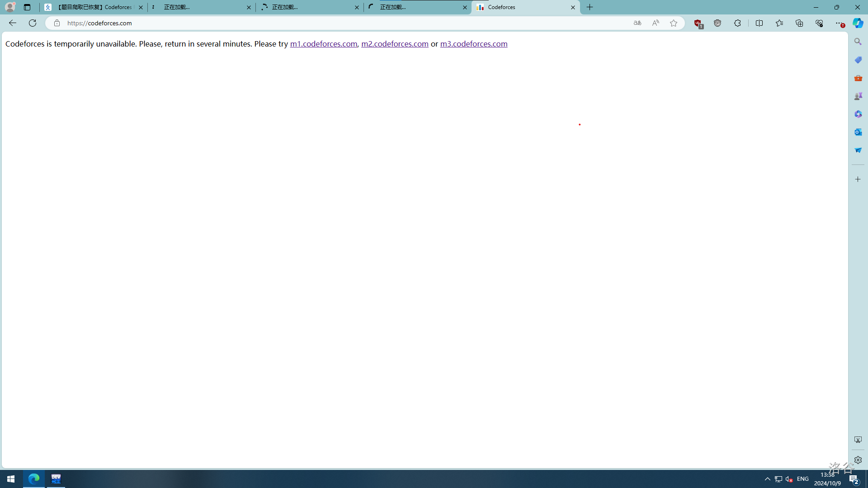Open sidebar Shopping tag
This screenshot has width=868, height=488.
point(858,60)
